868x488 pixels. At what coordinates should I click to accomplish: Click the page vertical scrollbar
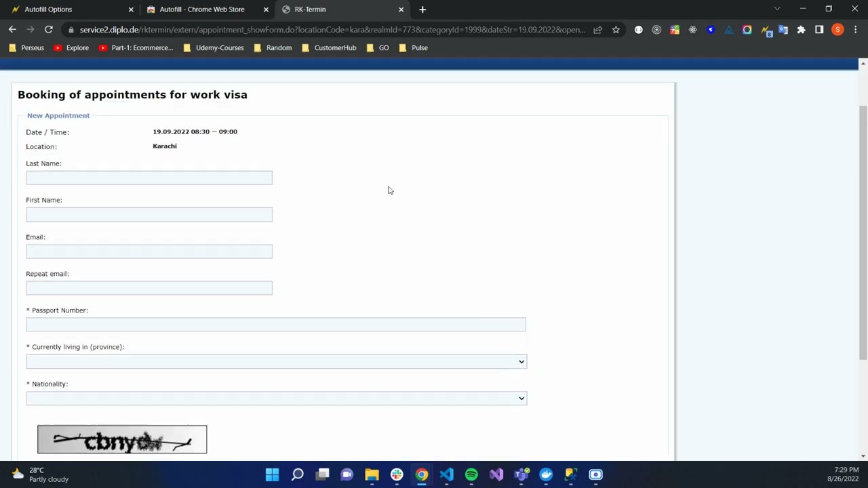863,232
